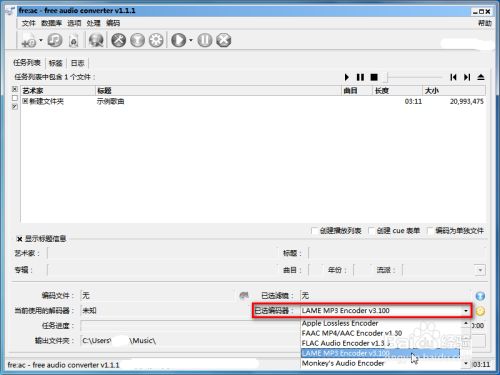Switch to the 任务列表 tab
The image size is (500, 375).
27,63
